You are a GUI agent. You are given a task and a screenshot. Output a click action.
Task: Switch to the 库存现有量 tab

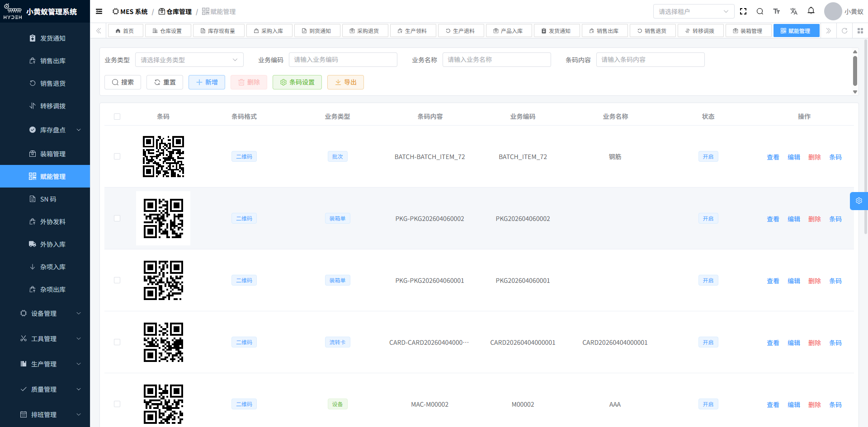218,31
